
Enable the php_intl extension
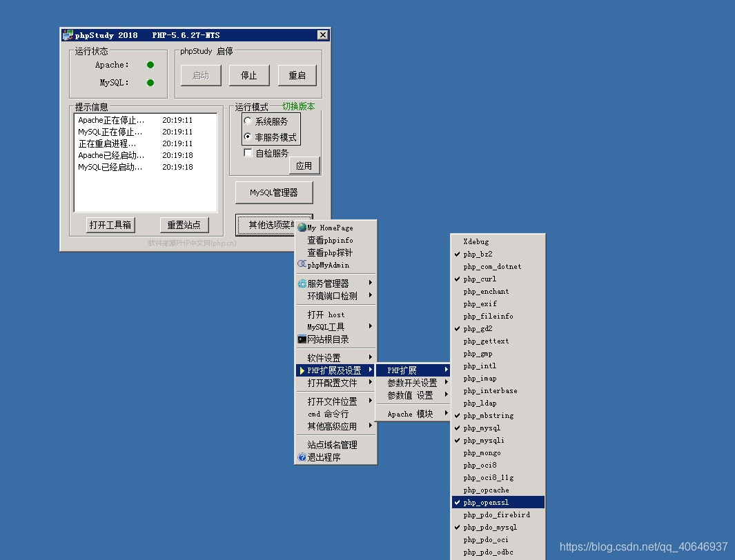pyautogui.click(x=498, y=366)
